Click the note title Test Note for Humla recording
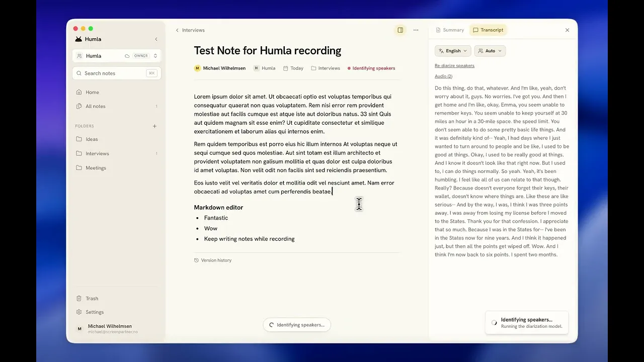The width and height of the screenshot is (644, 362). pos(268,50)
